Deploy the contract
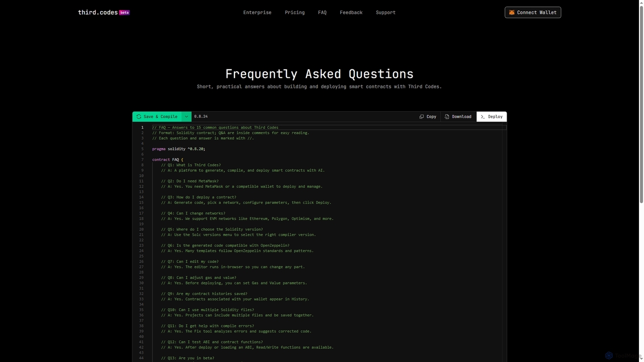This screenshot has height=362, width=644. pos(492,117)
